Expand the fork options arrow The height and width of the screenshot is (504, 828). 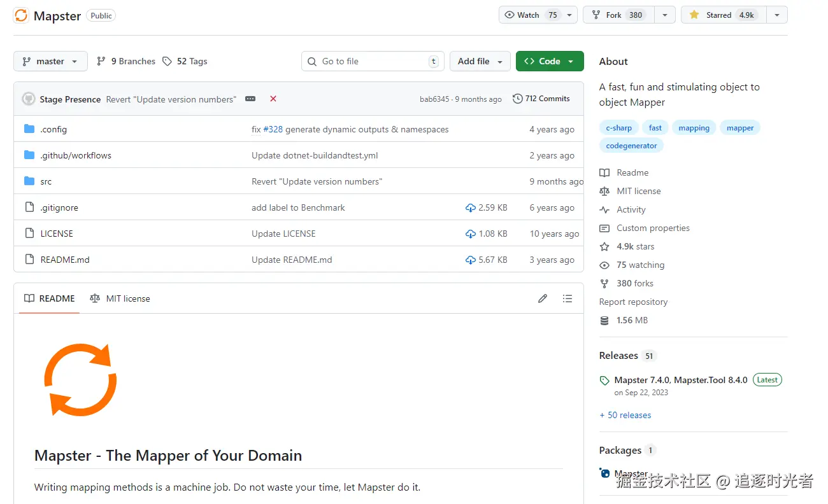(665, 15)
